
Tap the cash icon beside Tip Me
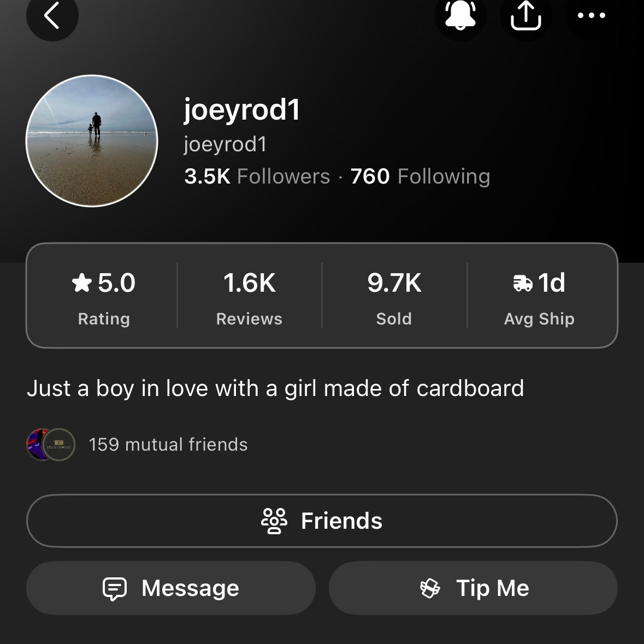coord(430,588)
